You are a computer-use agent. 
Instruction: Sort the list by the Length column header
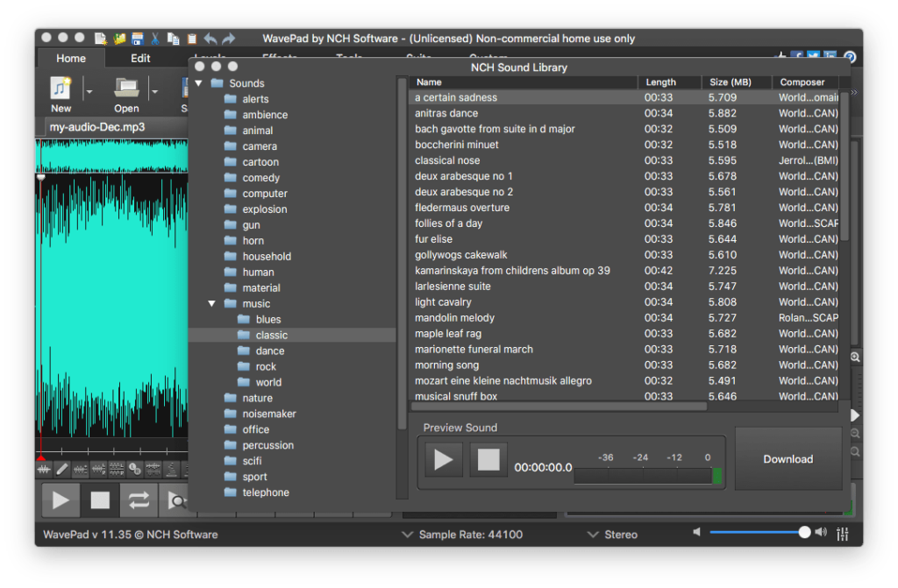point(670,82)
